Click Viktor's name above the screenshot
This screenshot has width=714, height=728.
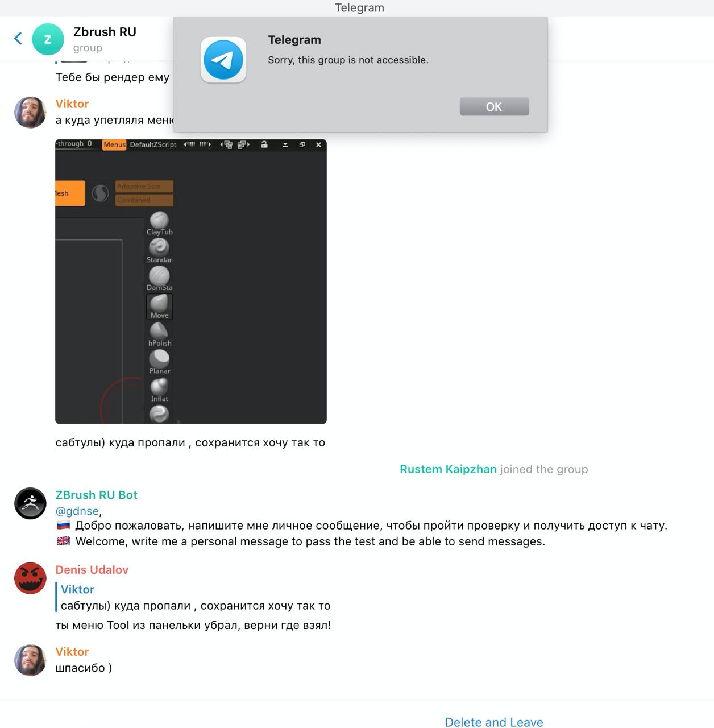pos(72,104)
